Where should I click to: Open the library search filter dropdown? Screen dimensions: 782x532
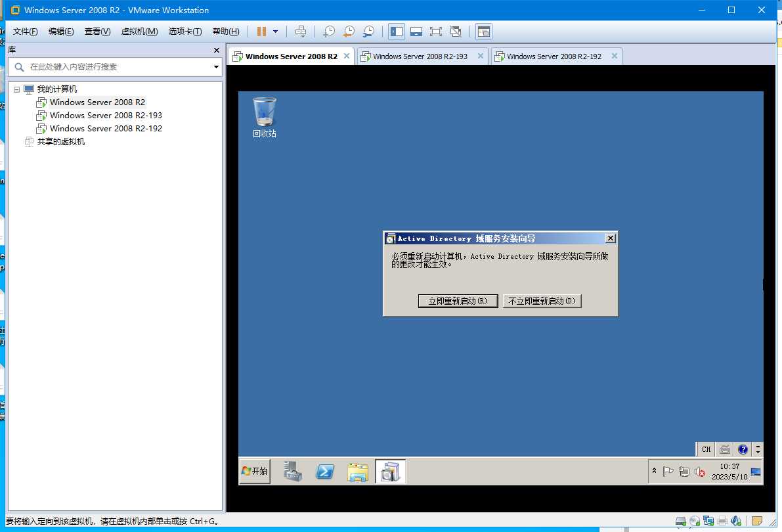216,67
